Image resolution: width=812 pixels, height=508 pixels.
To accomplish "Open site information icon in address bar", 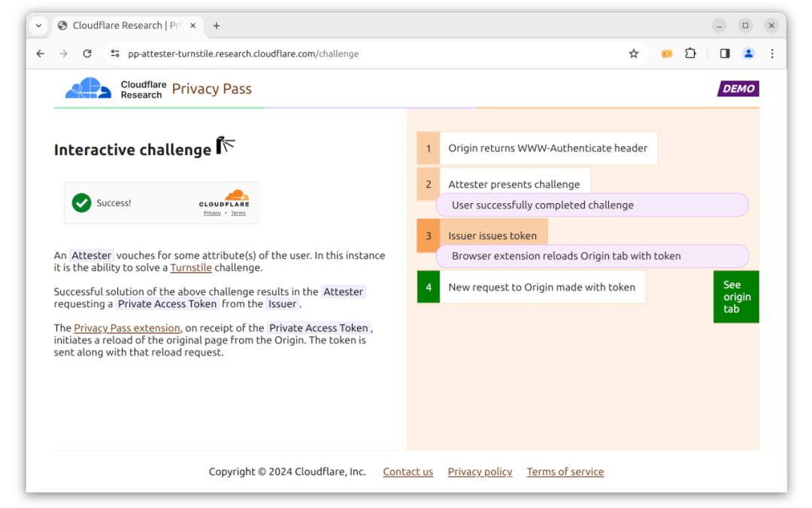I will 115,53.
